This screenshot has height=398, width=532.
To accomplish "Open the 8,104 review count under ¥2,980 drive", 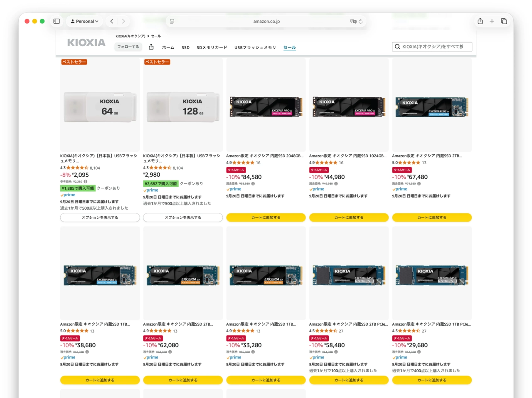I will click(x=178, y=168).
